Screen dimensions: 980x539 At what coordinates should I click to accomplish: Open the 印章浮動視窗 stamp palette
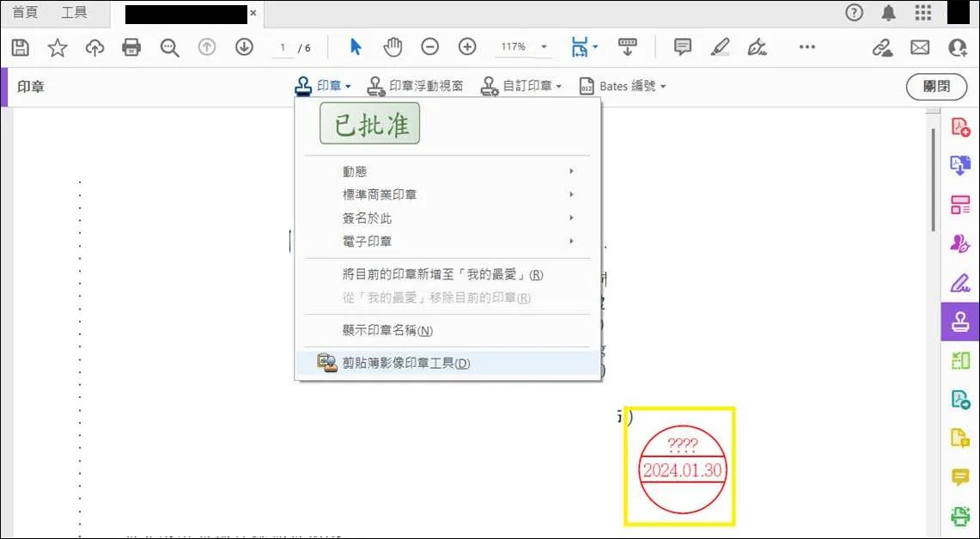click(414, 86)
